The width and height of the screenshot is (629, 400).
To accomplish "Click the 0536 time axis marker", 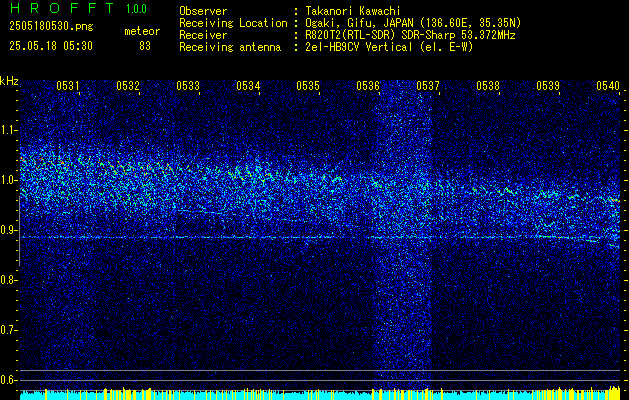I will coord(368,85).
